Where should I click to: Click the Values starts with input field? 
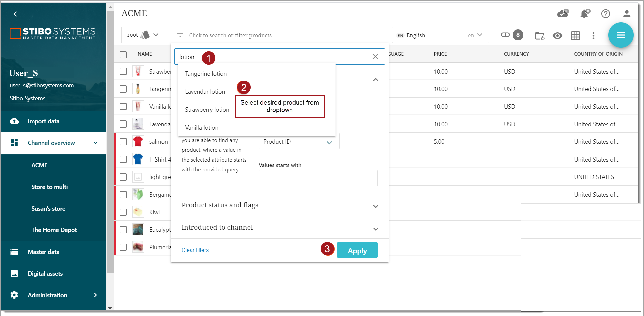click(318, 178)
